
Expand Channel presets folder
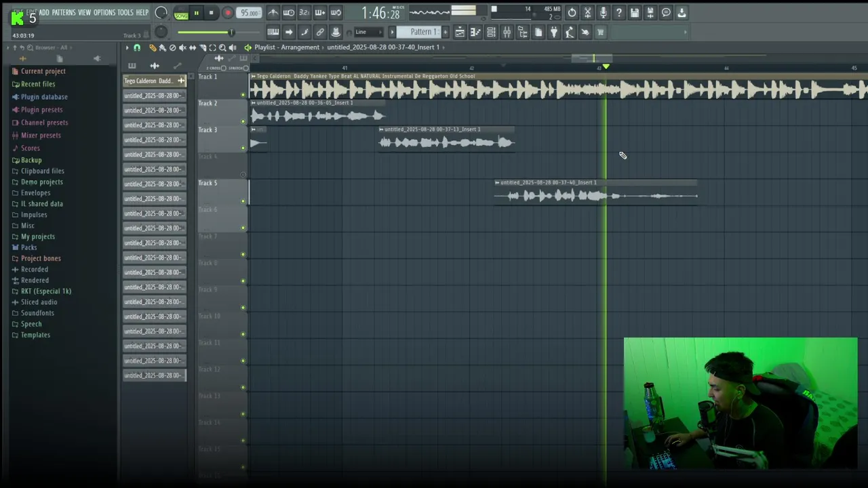(x=44, y=123)
